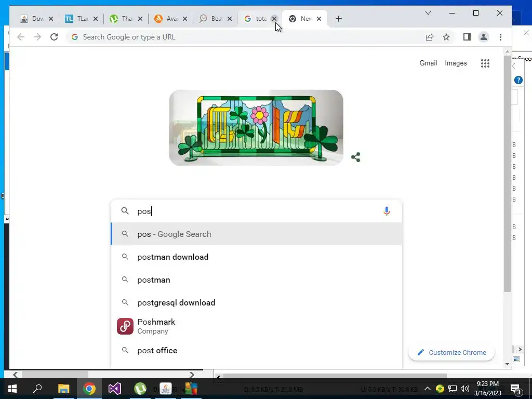Open the profile avatar menu
This screenshot has height=399, width=532.
click(484, 37)
